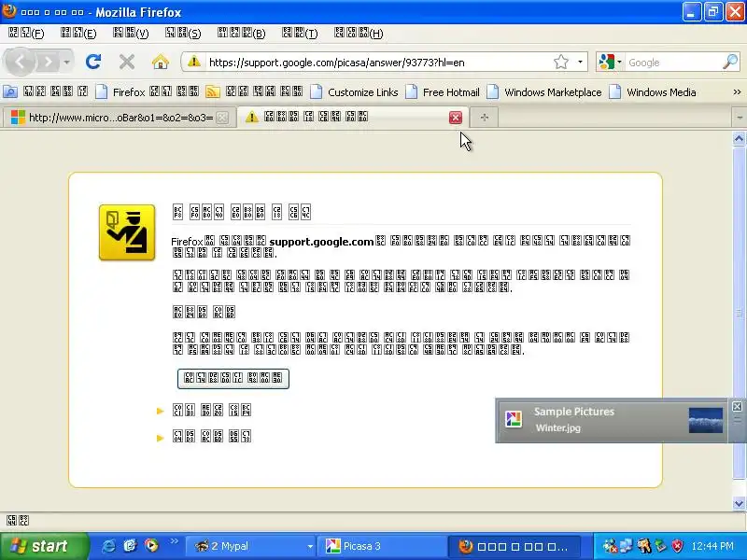Screen dimensions: 747x560
Task: Click the Forward navigation arrow
Action: click(49, 62)
